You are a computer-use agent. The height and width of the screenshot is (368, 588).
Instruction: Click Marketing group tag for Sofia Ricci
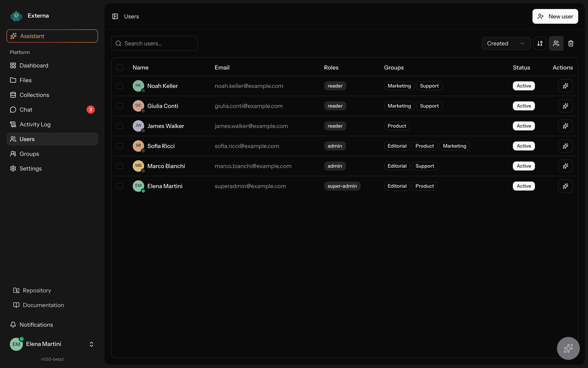coord(455,146)
